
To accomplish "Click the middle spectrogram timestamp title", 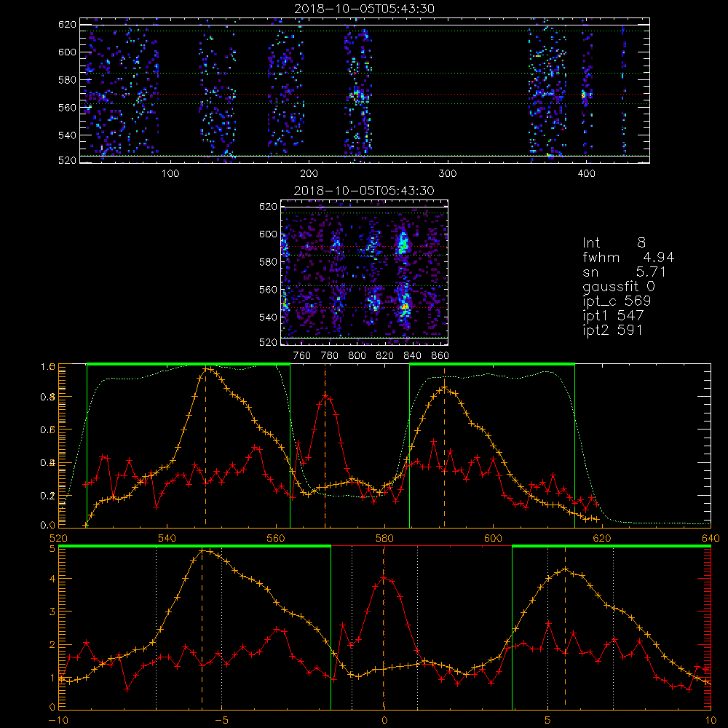I will [364, 191].
